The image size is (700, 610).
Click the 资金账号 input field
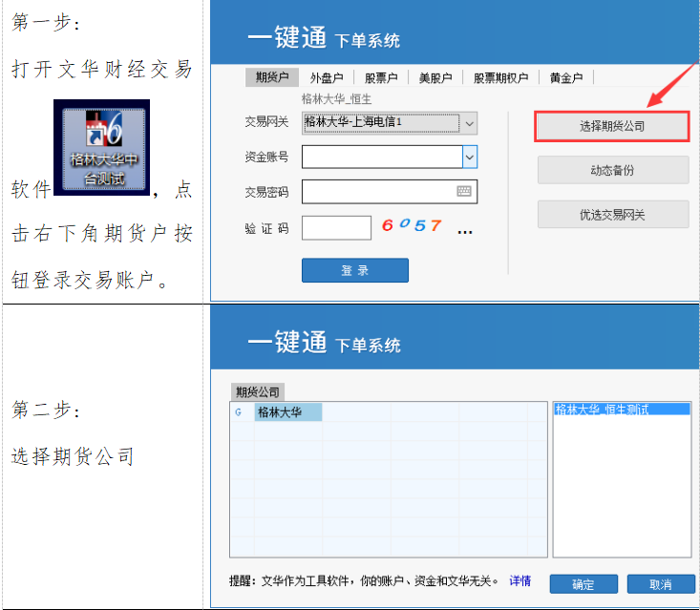point(382,158)
